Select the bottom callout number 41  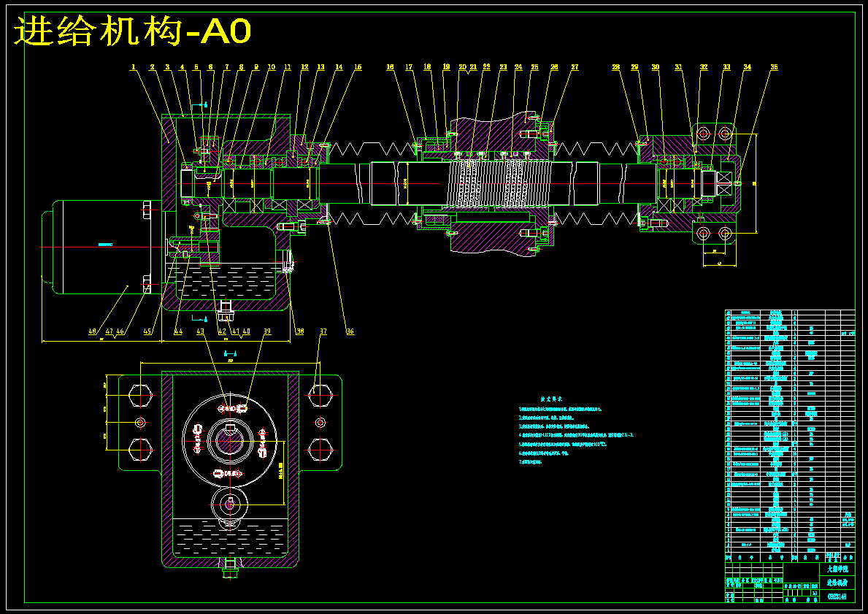pos(236,332)
